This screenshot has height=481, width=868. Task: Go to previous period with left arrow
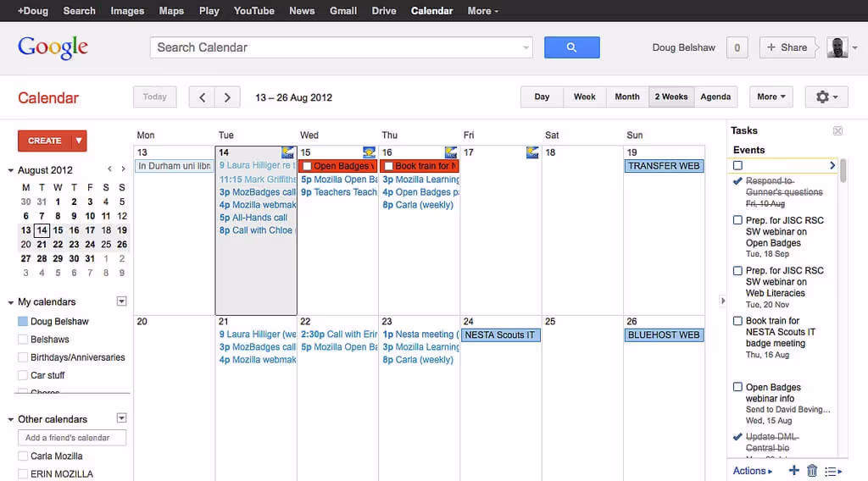202,97
